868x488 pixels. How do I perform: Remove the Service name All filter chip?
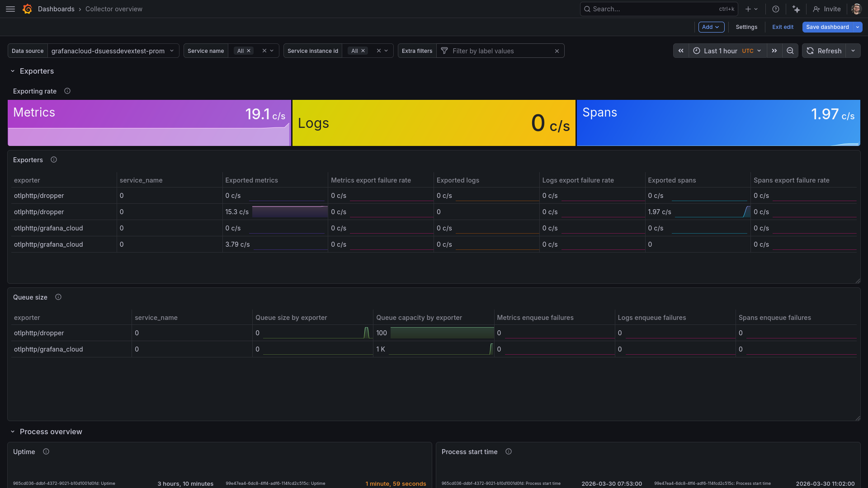248,51
